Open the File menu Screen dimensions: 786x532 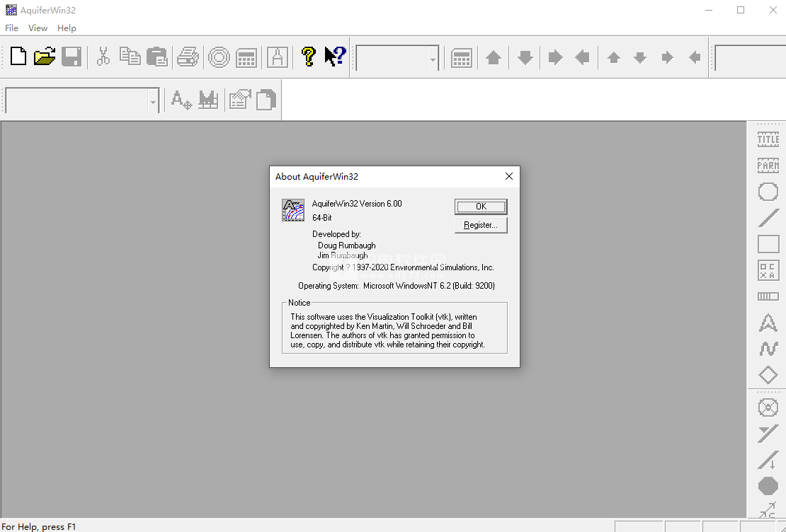11,28
